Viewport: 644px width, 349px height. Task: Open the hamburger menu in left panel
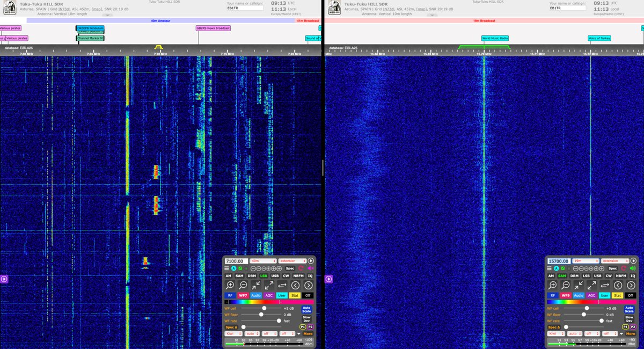226,268
